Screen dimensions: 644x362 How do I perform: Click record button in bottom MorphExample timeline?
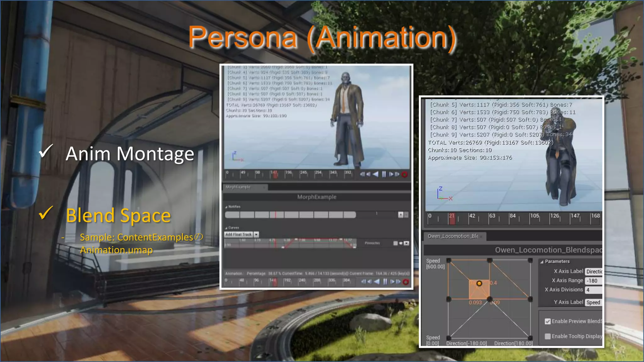pos(406,282)
